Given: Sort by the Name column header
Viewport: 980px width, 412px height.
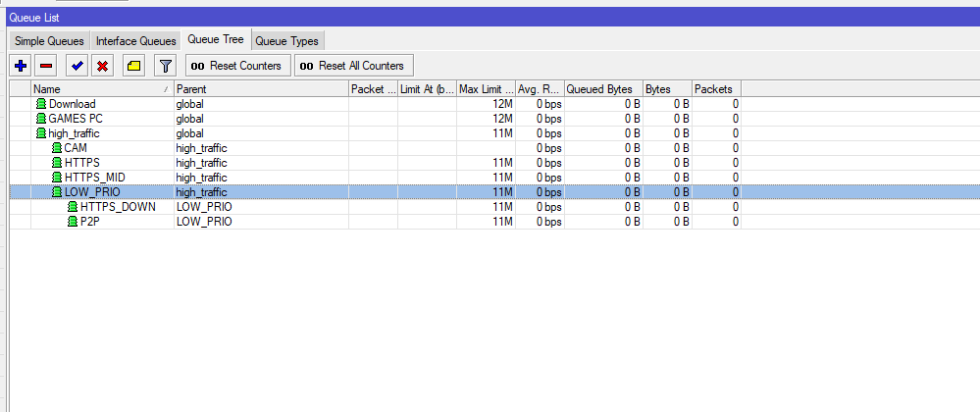Looking at the screenshot, I should click(x=102, y=89).
